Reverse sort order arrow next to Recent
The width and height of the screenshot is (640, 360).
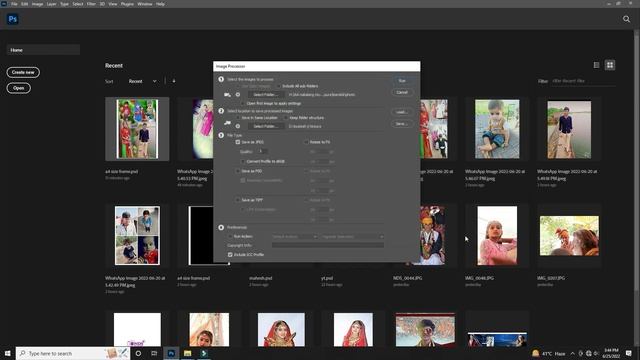pyautogui.click(x=174, y=81)
